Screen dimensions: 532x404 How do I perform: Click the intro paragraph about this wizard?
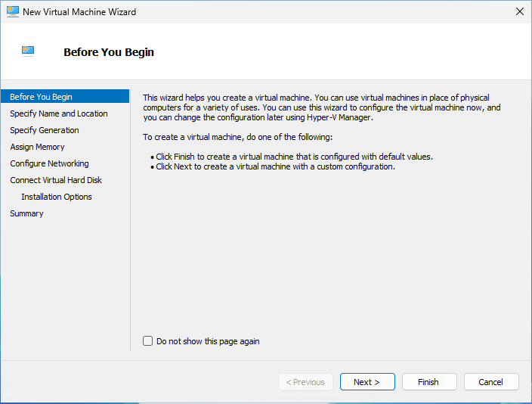[x=321, y=107]
